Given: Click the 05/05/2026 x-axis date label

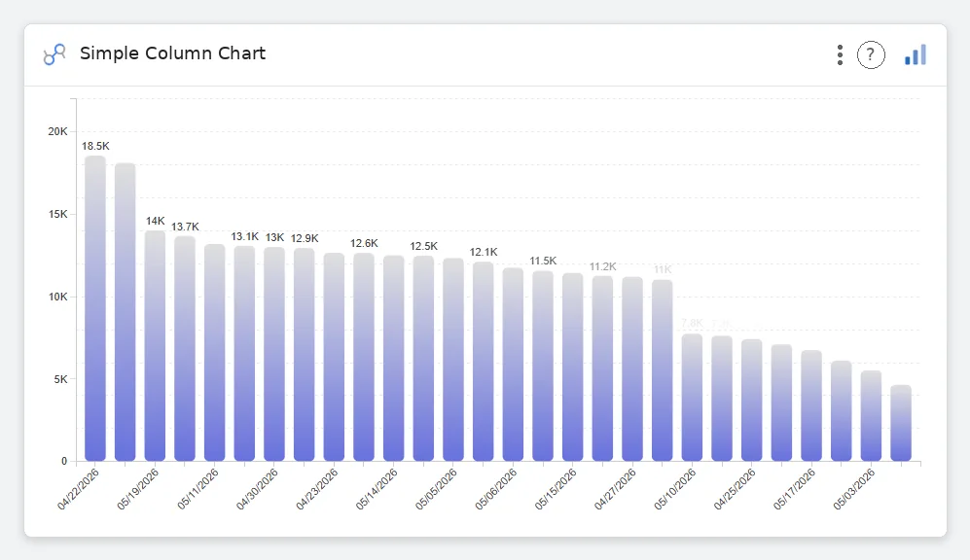Looking at the screenshot, I should point(437,489).
